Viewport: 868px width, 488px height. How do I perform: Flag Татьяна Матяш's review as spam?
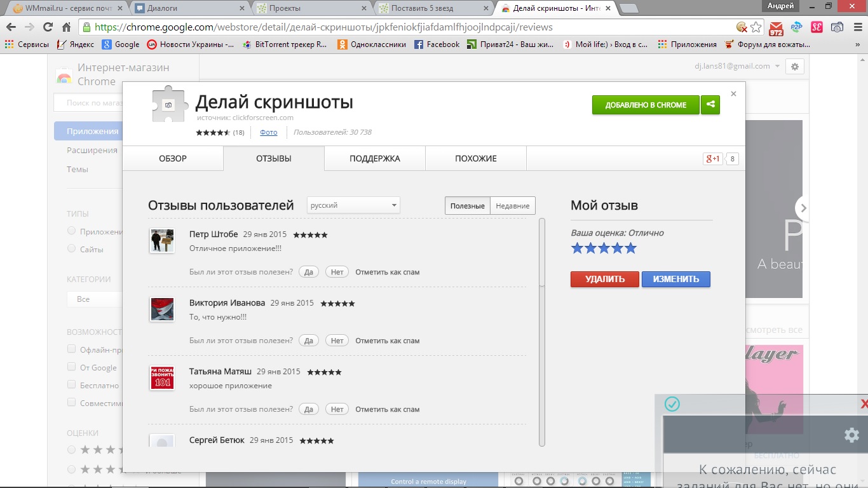pos(388,409)
